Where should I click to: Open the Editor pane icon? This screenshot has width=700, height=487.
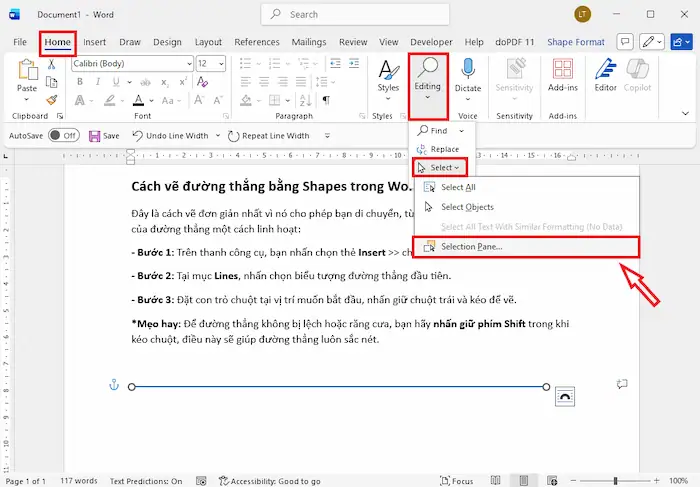(x=605, y=74)
